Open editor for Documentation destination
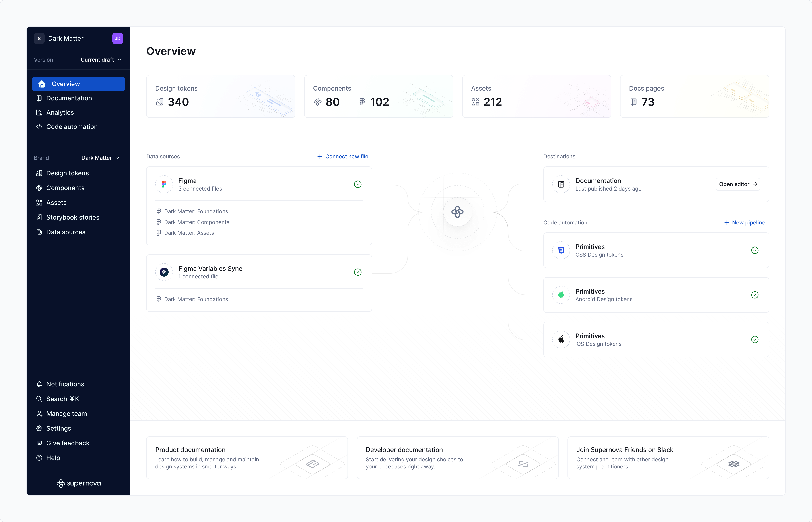Image resolution: width=812 pixels, height=522 pixels. point(738,184)
